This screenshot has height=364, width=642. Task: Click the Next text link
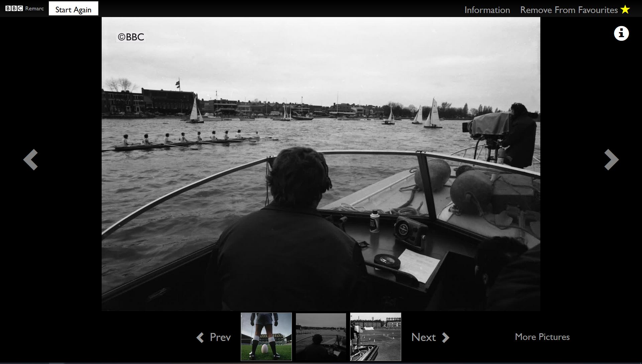click(x=423, y=337)
